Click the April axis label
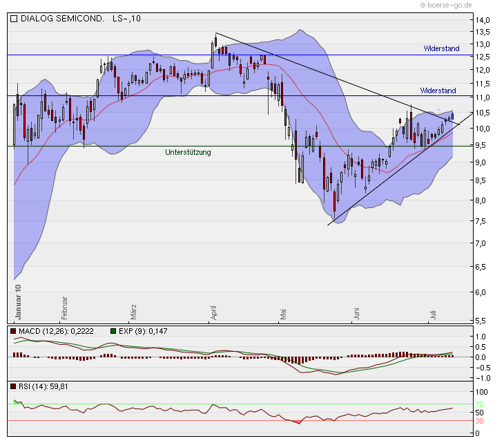The height and width of the screenshot is (443, 504). click(213, 312)
